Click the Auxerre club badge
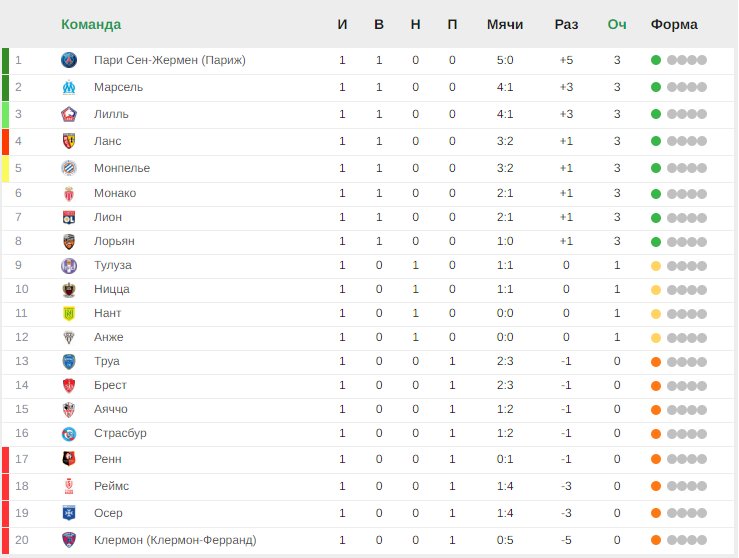 (x=69, y=513)
